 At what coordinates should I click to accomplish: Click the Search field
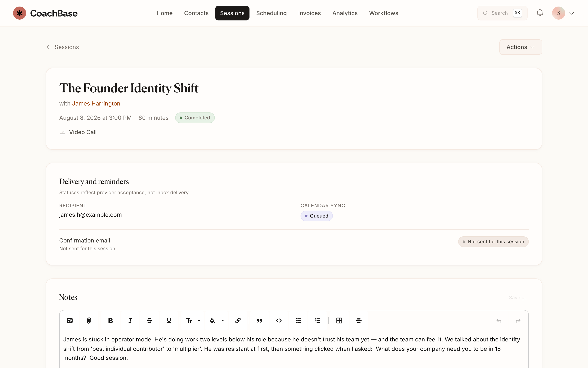(x=502, y=13)
